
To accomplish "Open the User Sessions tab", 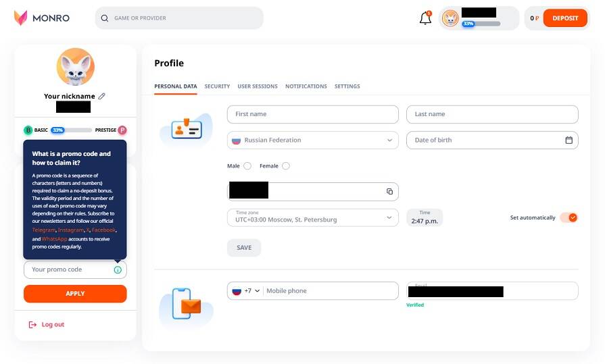I will click(258, 86).
